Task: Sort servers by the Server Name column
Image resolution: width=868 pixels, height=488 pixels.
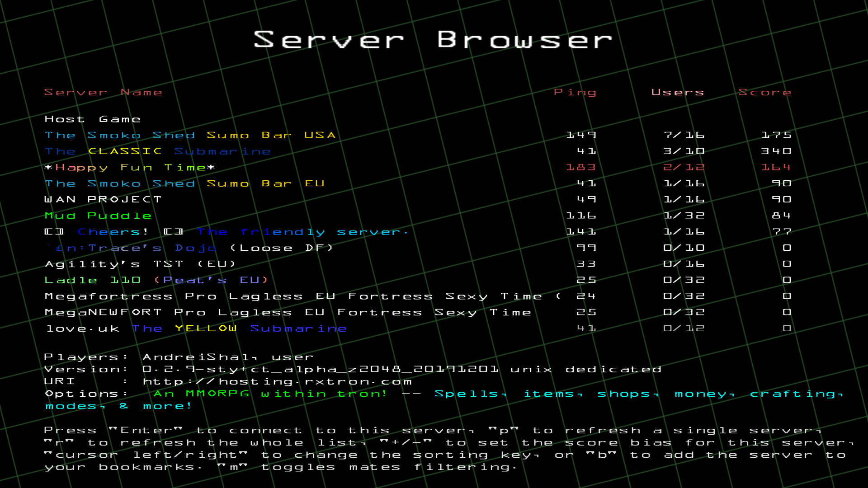Action: (x=103, y=92)
